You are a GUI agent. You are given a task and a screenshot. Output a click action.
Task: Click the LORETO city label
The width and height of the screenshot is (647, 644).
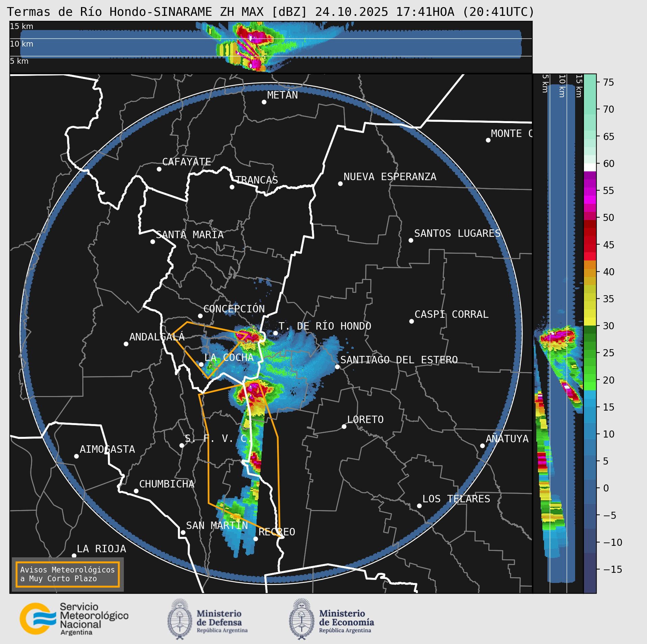click(366, 420)
